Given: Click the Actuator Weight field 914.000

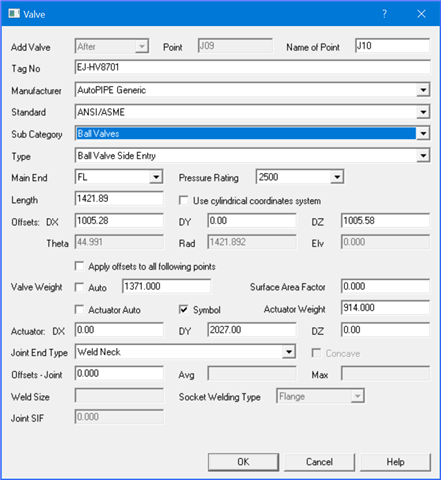Looking at the screenshot, I should [x=385, y=308].
